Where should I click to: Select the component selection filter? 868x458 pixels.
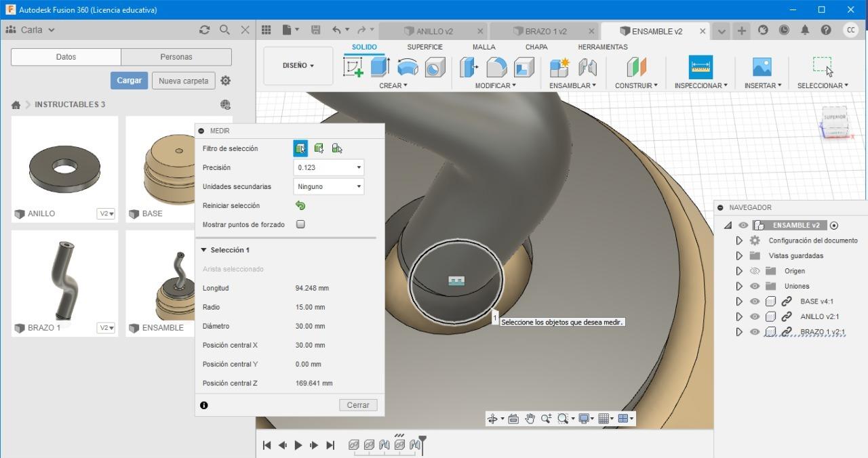(336, 148)
